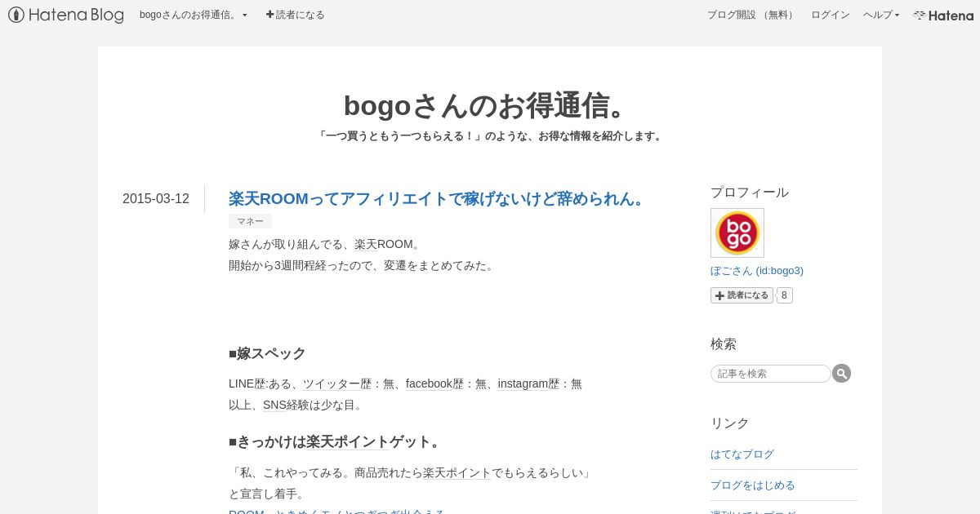Open ブログ開設（無料） link
The width and height of the screenshot is (980, 514).
pos(751,15)
